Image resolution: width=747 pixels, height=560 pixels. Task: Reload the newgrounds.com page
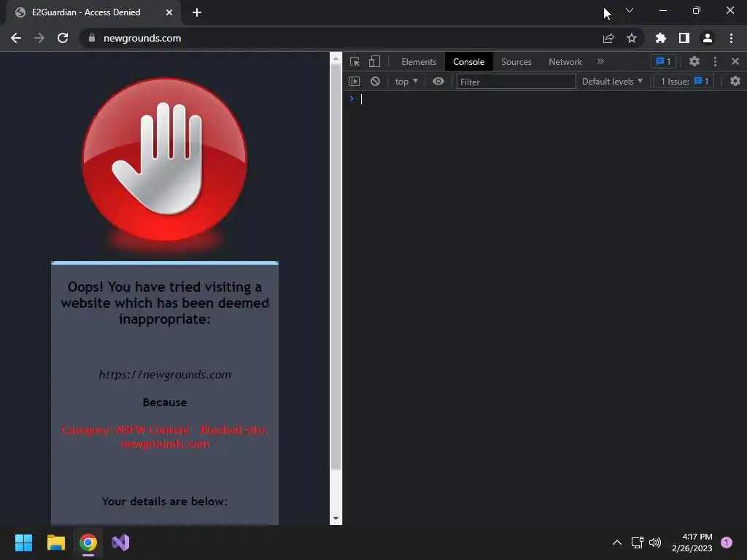click(63, 38)
